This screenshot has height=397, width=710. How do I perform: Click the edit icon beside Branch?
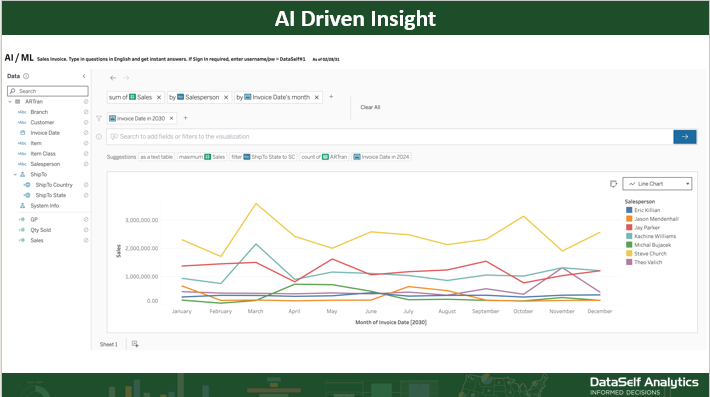(x=86, y=112)
